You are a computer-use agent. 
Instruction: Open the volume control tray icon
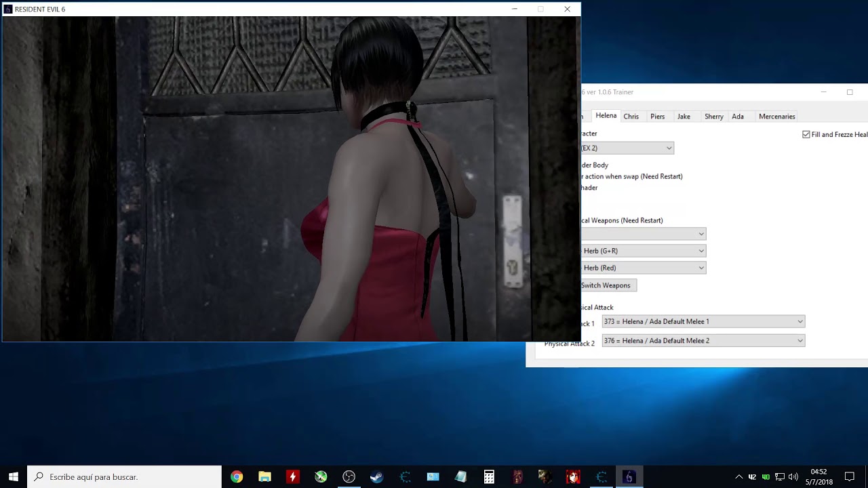793,477
